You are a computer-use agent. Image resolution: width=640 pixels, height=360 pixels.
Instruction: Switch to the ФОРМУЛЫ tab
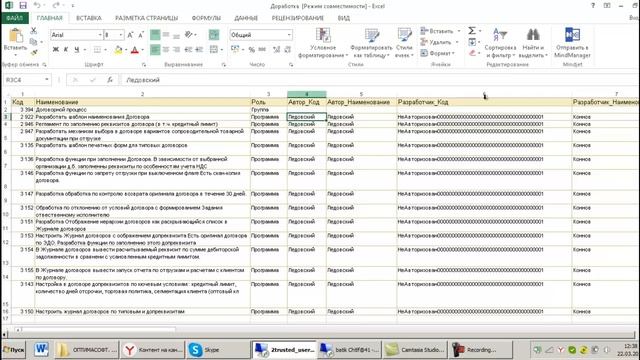tap(206, 18)
